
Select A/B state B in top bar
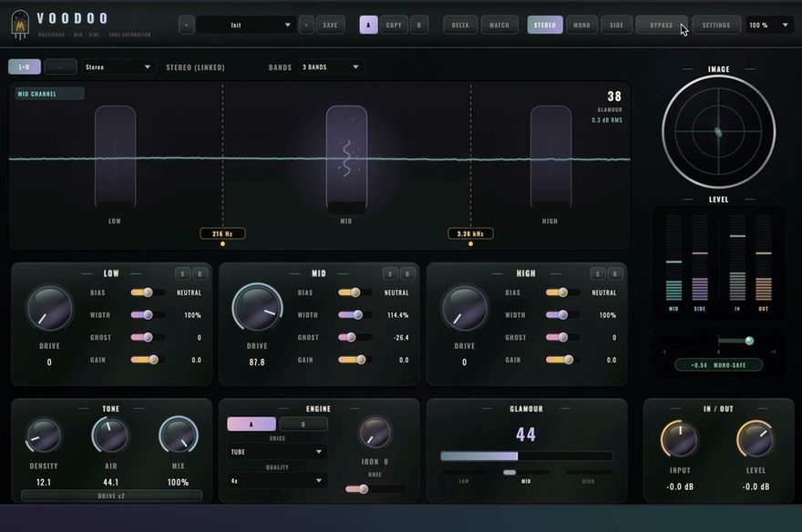pos(419,25)
